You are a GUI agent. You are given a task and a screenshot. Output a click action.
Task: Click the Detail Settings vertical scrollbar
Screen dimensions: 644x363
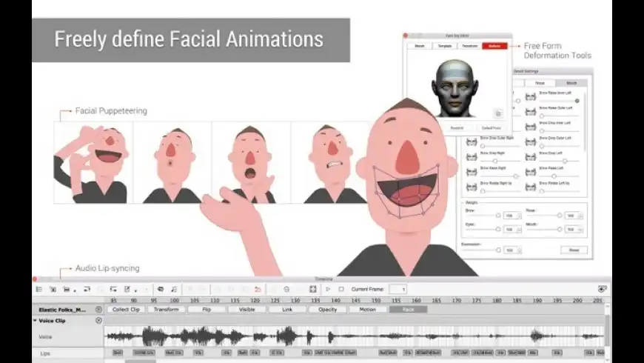click(x=586, y=121)
